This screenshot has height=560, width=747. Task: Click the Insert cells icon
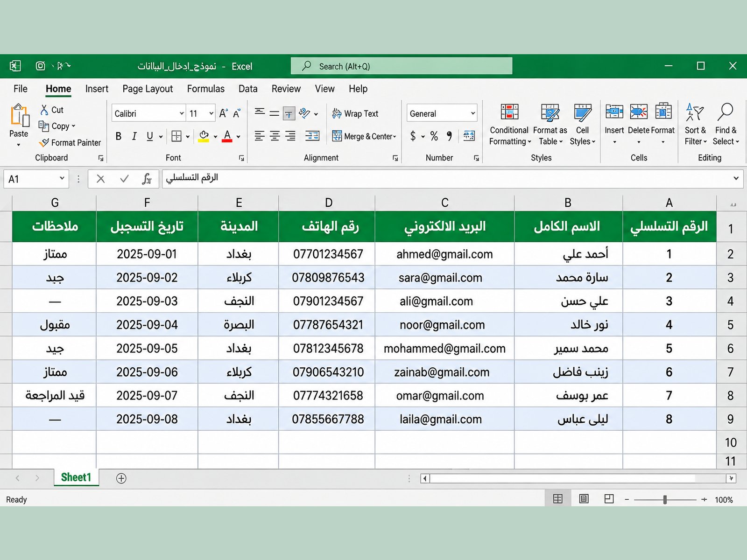click(x=614, y=112)
